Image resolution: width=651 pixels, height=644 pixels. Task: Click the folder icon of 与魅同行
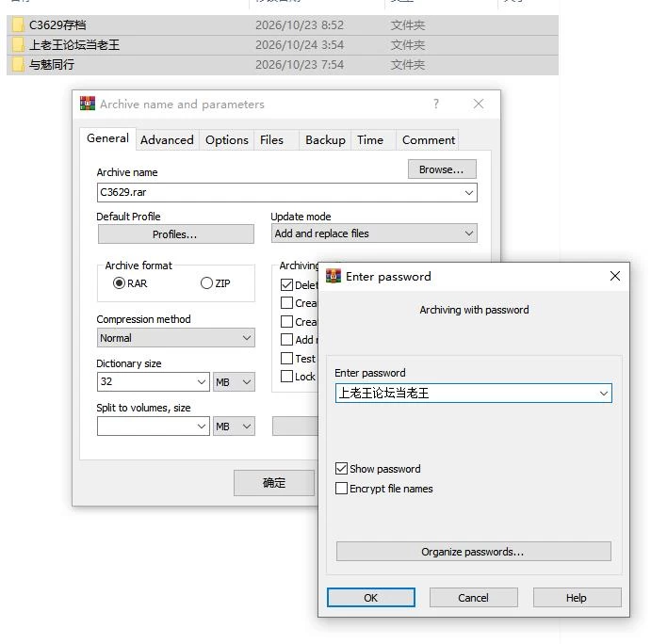(x=18, y=65)
